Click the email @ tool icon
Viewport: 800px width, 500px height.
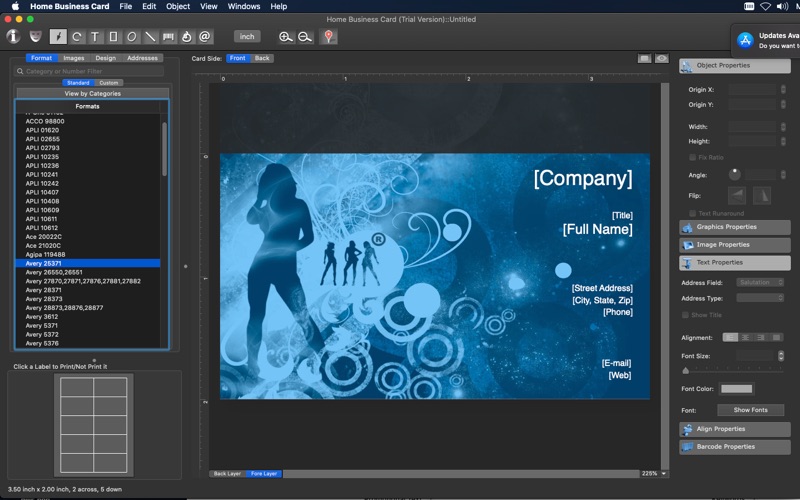coord(205,37)
